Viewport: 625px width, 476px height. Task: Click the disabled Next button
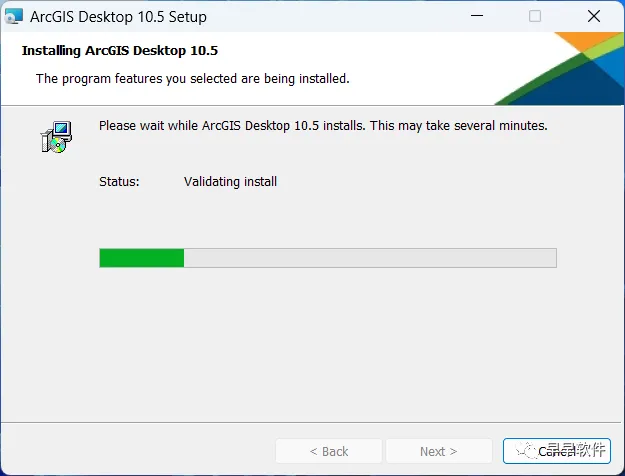[439, 451]
